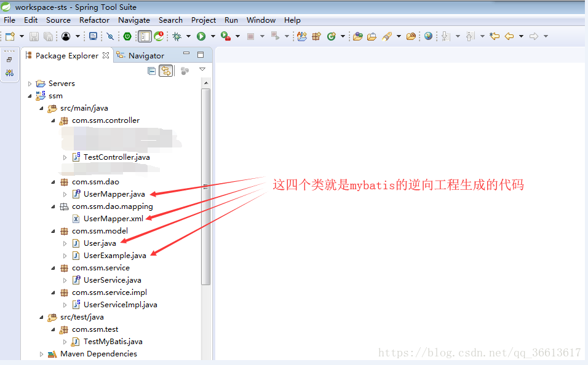The image size is (588, 365).
Task: Open the Back history dropdown arrow
Action: (521, 36)
